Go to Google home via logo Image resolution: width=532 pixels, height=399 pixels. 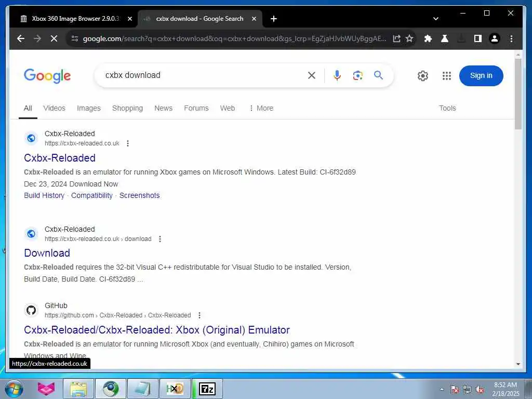point(47,76)
